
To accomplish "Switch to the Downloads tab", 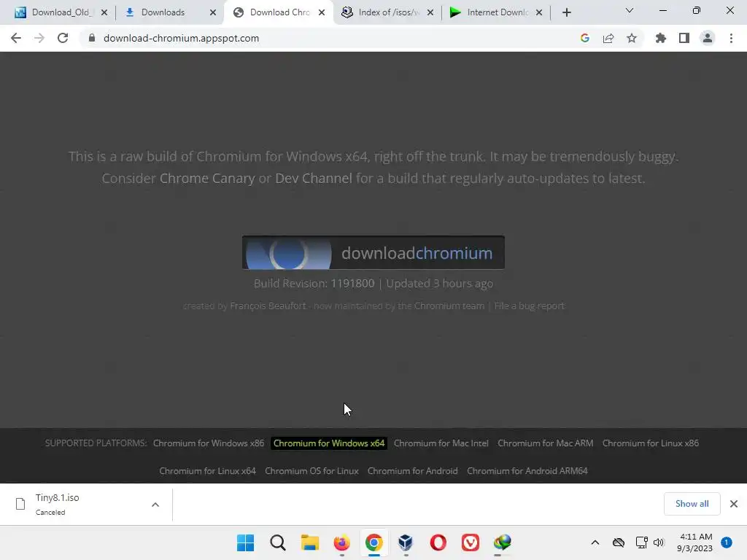I will click(162, 12).
